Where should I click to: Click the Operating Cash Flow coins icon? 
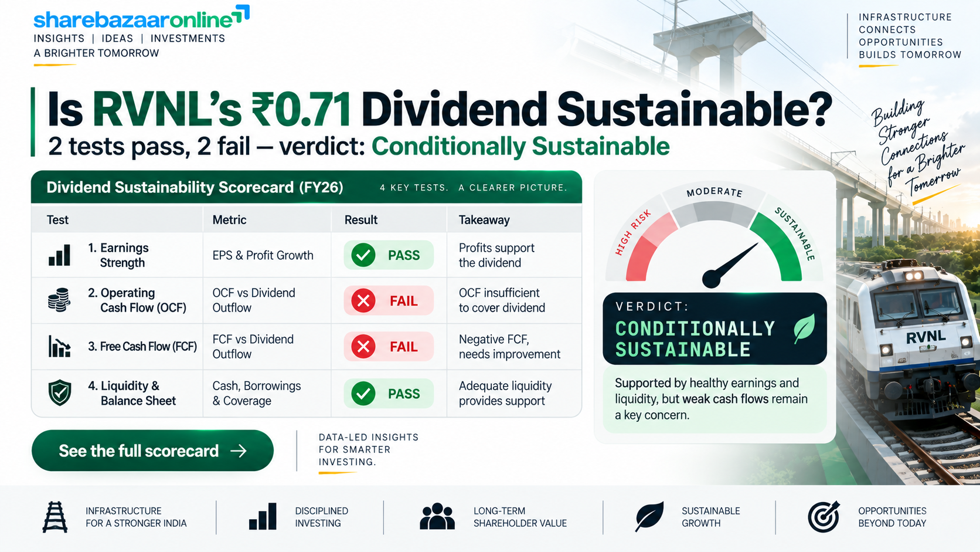59,300
